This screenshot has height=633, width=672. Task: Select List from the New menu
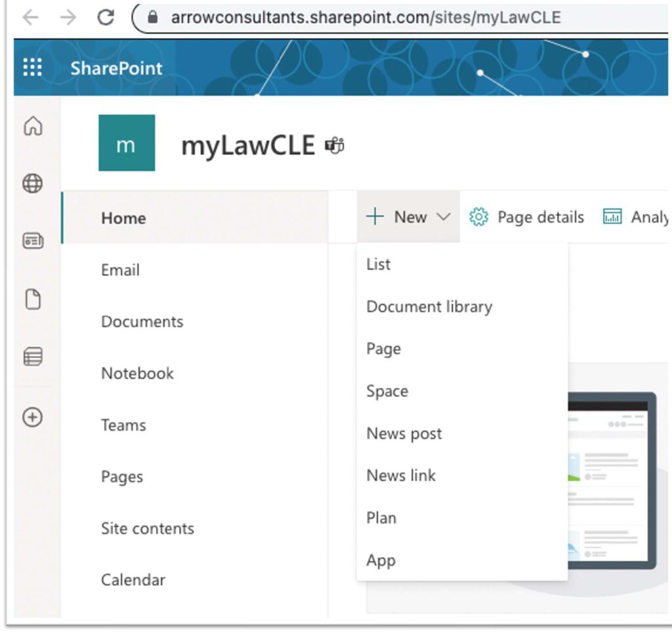pos(379,265)
